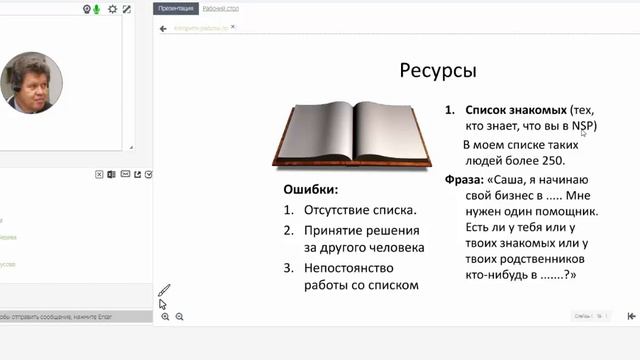Click the bold word Фраза:

(464, 180)
